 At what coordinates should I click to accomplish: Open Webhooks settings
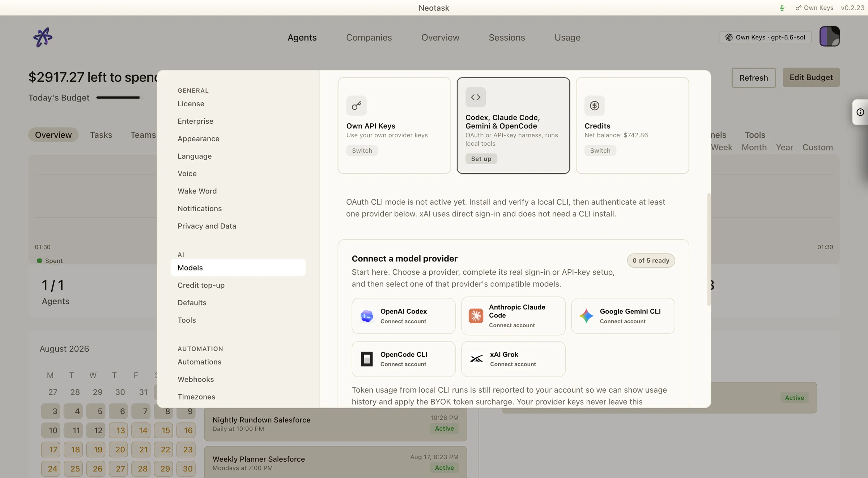238,379
